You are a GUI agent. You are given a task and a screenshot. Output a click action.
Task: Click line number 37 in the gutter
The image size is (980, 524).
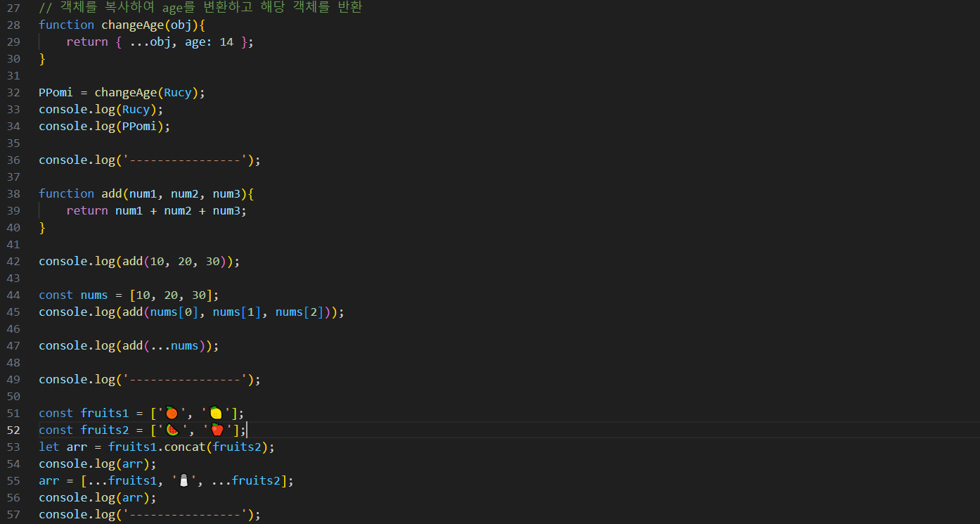tap(14, 177)
